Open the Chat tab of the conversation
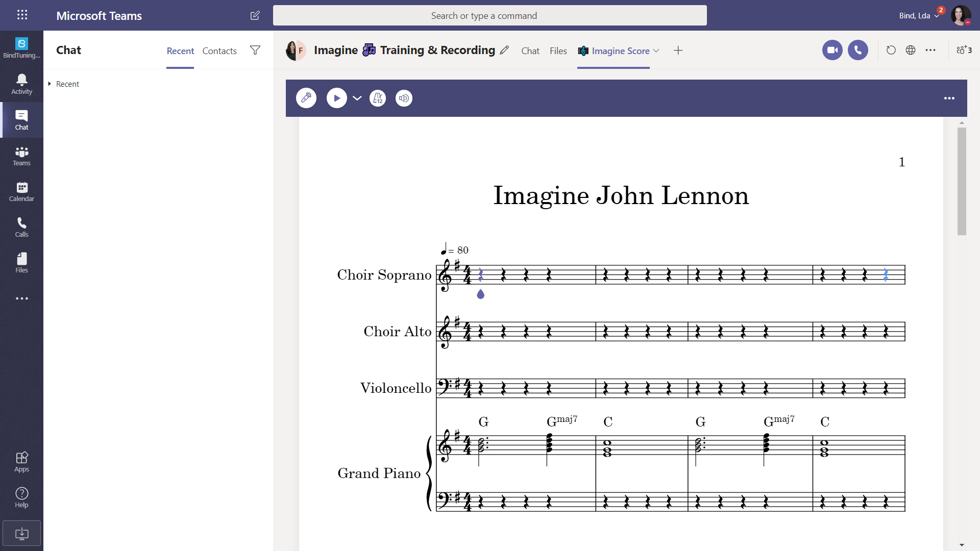 point(530,51)
